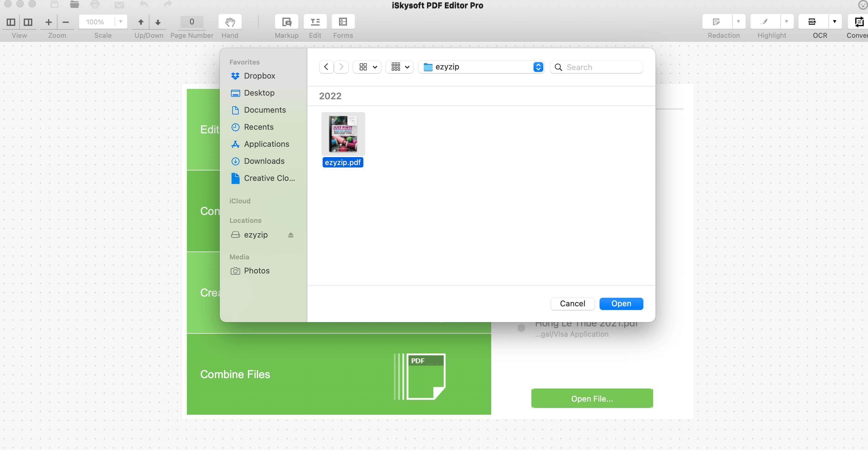Screen dimensions: 868x450
Task: Open the Markup tool
Action: point(286,22)
